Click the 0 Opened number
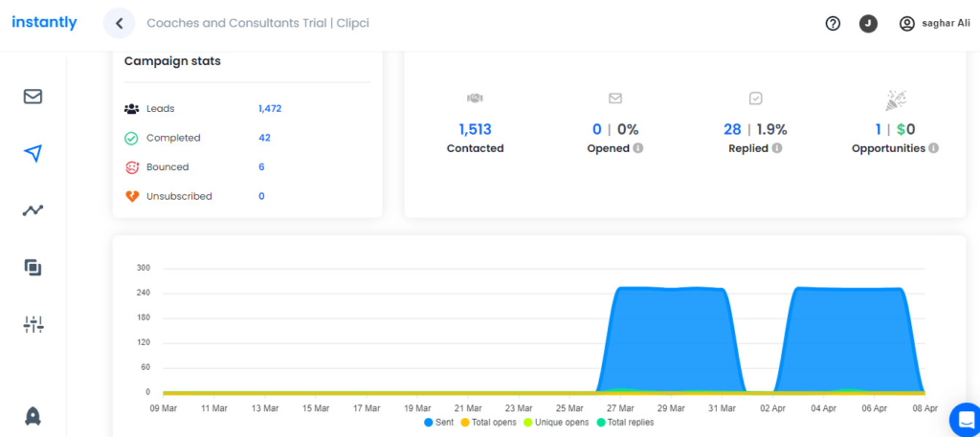 coord(597,130)
